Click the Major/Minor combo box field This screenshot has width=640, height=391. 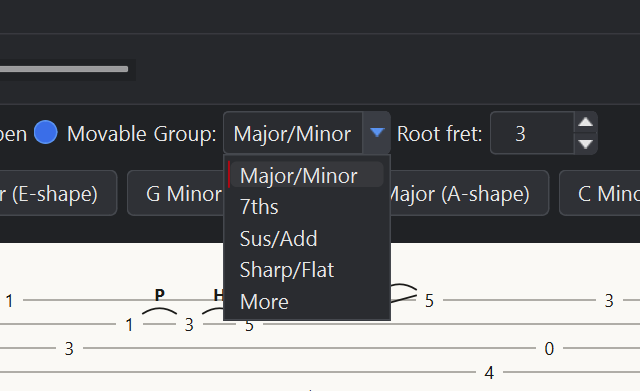293,133
